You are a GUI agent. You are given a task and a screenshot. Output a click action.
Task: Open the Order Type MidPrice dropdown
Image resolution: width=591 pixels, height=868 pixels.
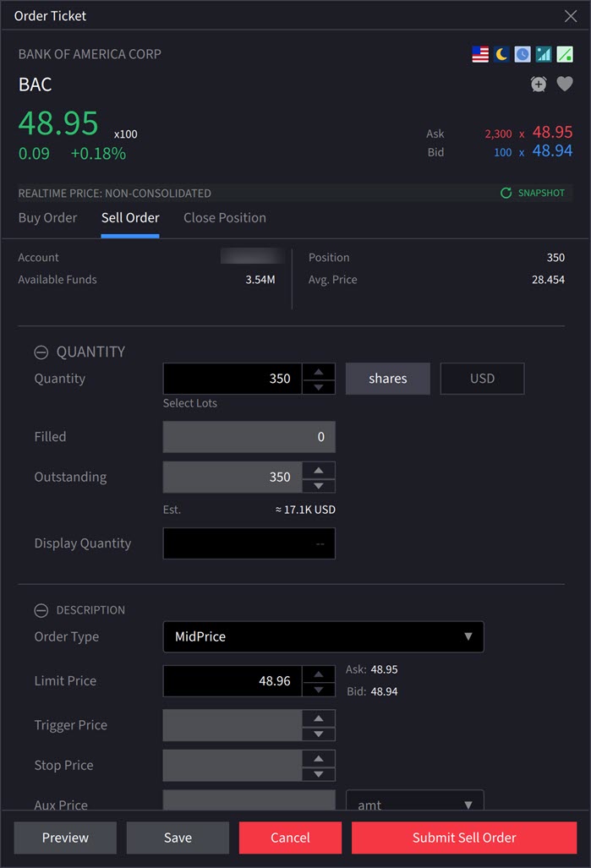coord(323,636)
